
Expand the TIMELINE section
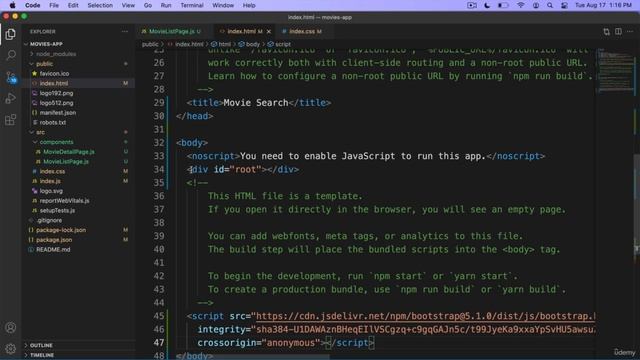(42, 355)
